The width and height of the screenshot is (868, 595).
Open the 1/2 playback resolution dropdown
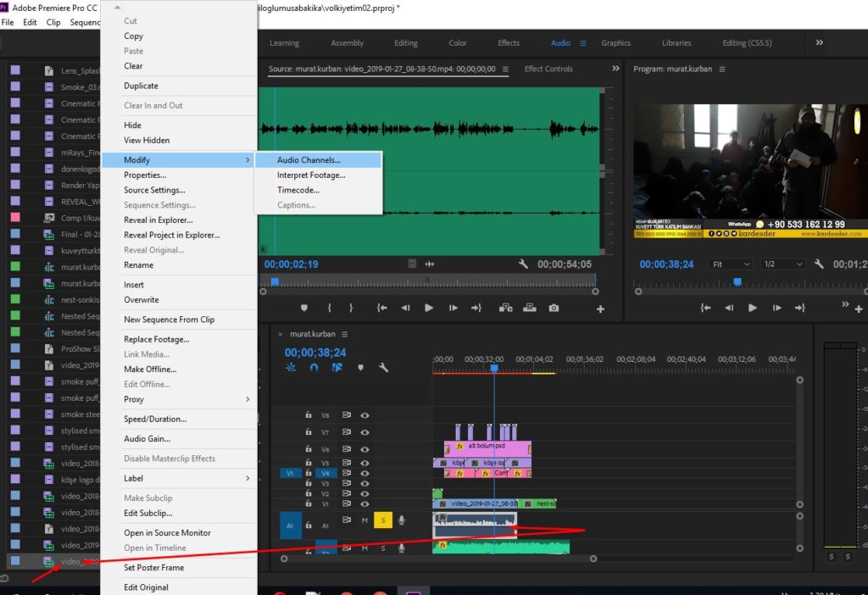click(x=782, y=264)
